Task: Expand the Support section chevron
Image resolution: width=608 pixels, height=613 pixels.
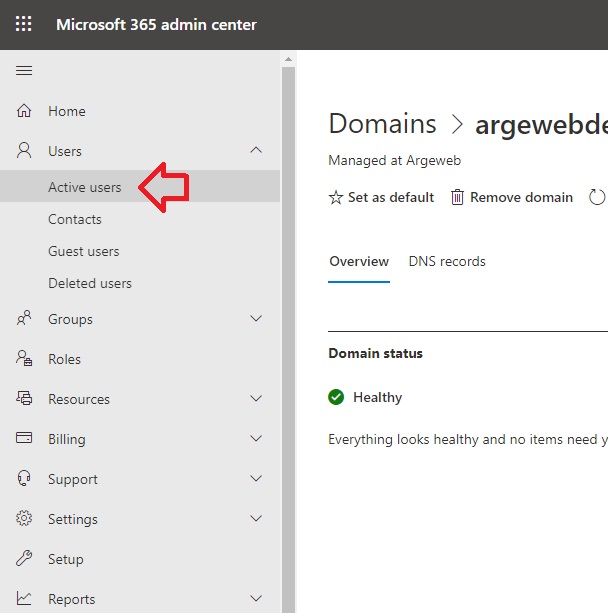Action: [256, 478]
